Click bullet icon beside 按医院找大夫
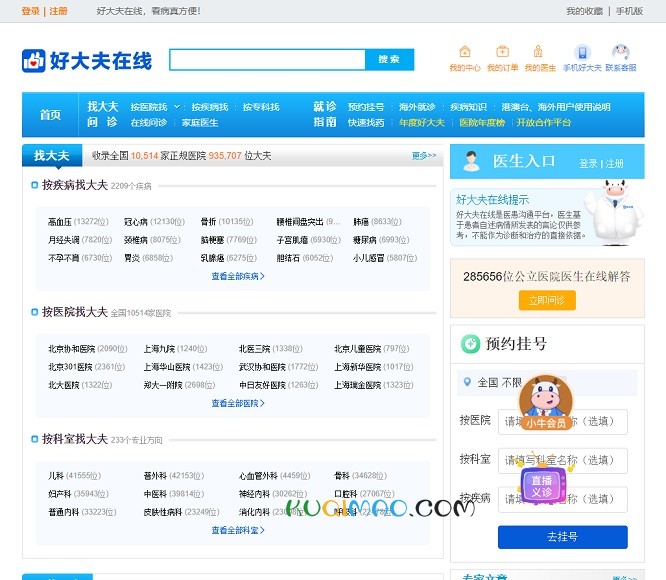Viewport: 666px width, 580px height. coord(35,312)
